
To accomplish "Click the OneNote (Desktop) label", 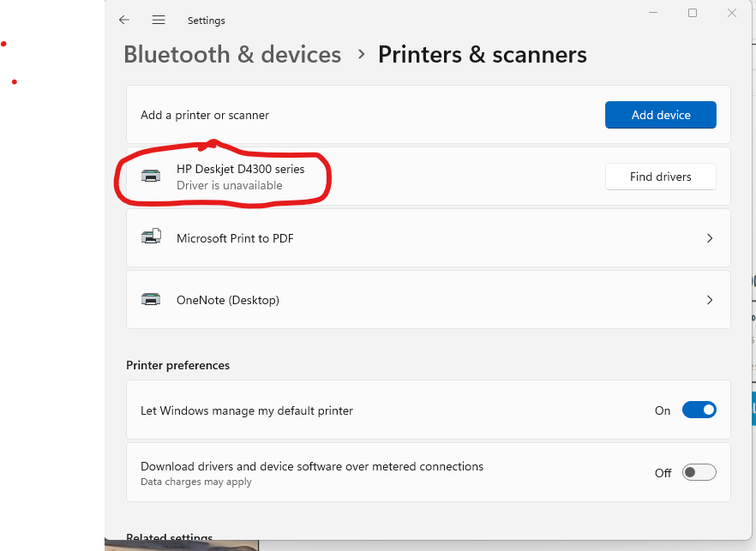I will (x=228, y=300).
